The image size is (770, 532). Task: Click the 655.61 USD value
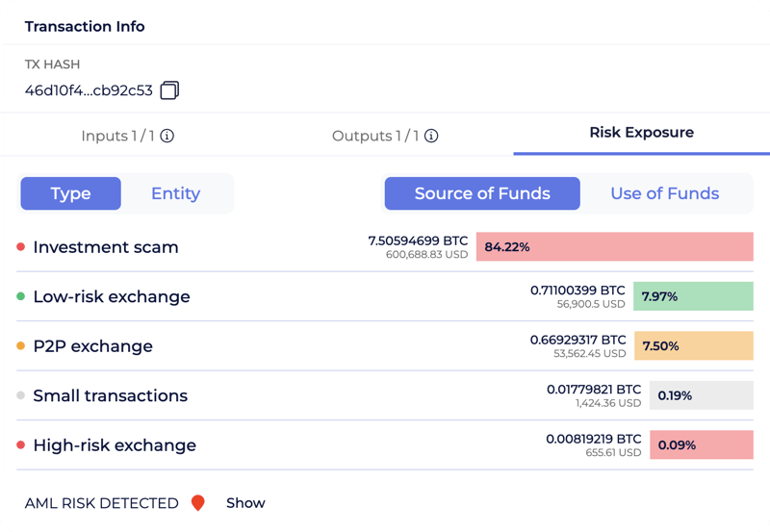[x=613, y=453]
